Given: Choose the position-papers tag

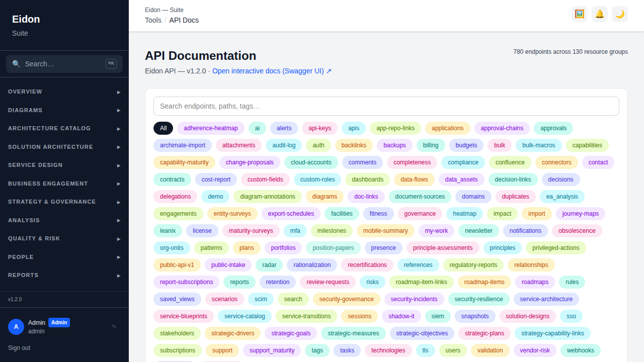Looking at the screenshot, I should click(x=333, y=248).
